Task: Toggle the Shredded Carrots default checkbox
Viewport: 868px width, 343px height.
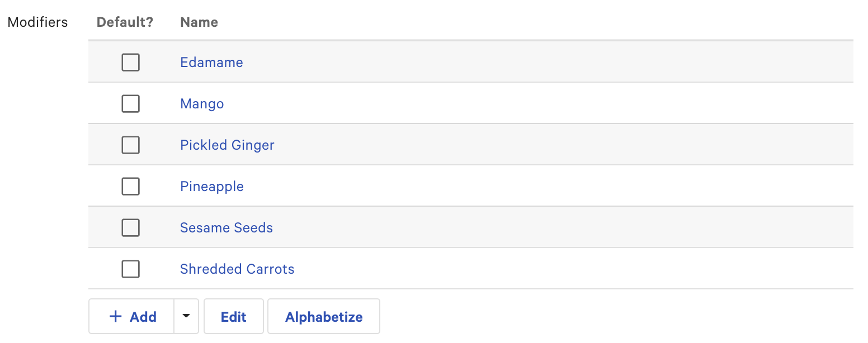Action: (130, 269)
